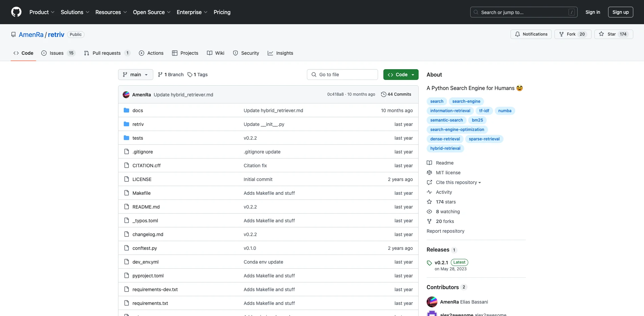Focus the Search or jump to field

point(524,12)
